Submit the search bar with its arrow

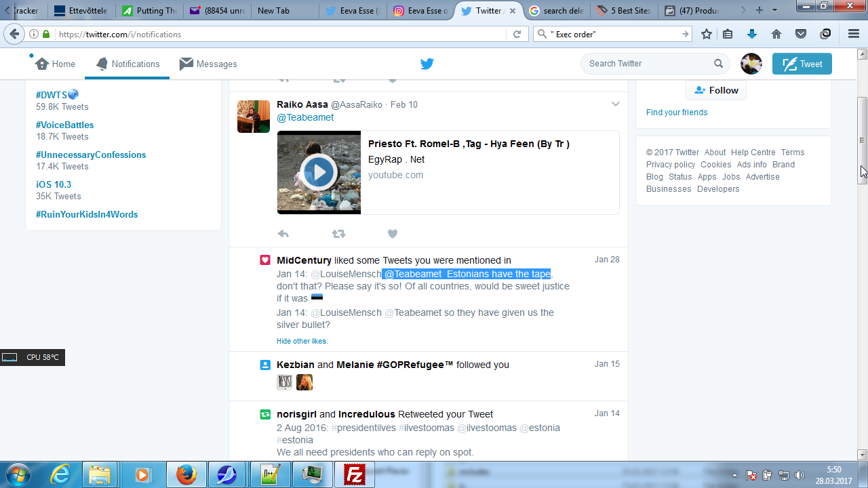686,34
